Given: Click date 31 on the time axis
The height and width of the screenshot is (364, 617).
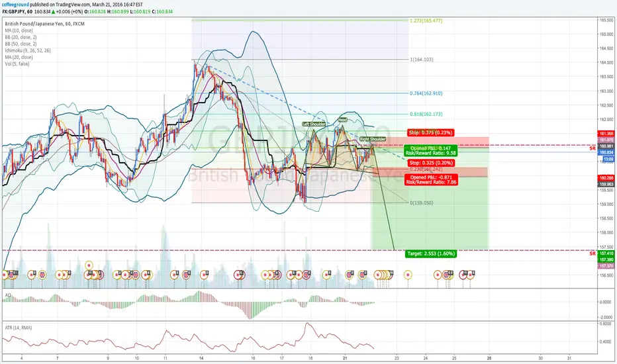Looking at the screenshot, I should [569, 358].
